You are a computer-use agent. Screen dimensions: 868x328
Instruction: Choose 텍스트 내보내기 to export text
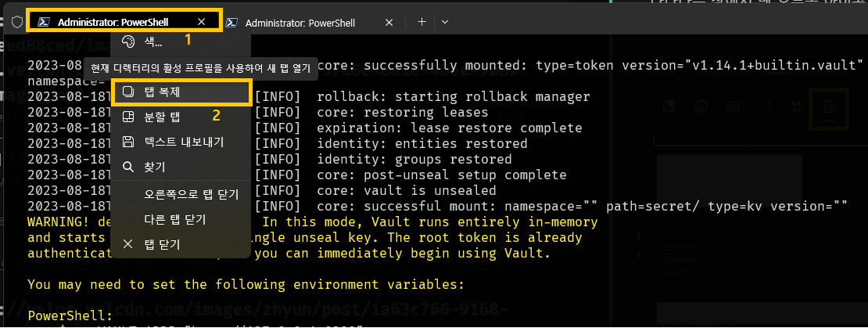coord(181,142)
